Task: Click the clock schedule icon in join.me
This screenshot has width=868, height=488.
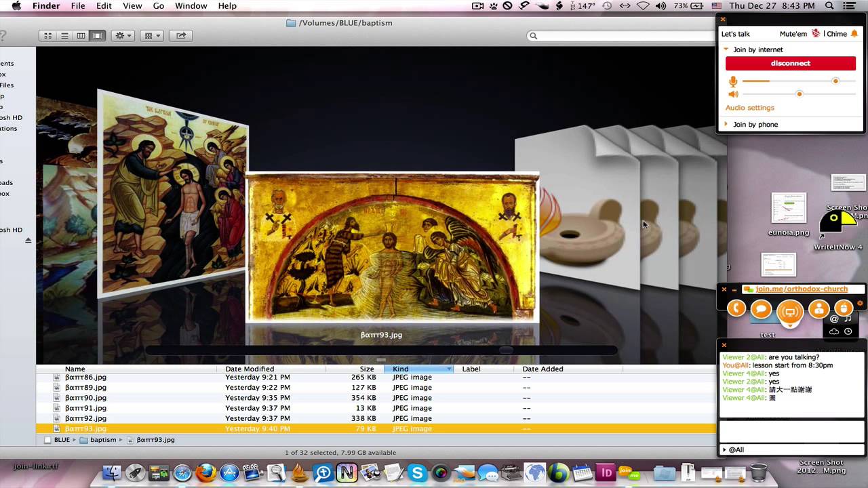Action: click(x=848, y=331)
